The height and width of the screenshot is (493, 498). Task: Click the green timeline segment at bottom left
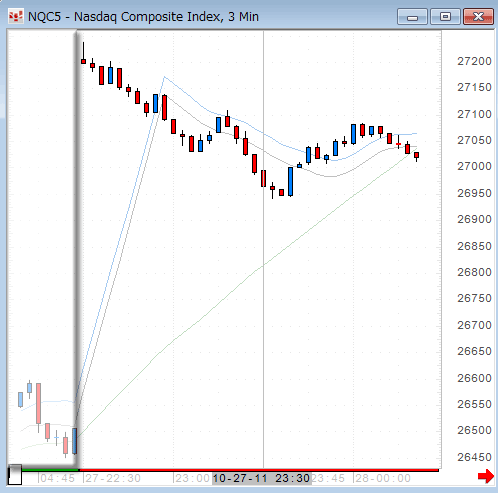tap(50, 470)
